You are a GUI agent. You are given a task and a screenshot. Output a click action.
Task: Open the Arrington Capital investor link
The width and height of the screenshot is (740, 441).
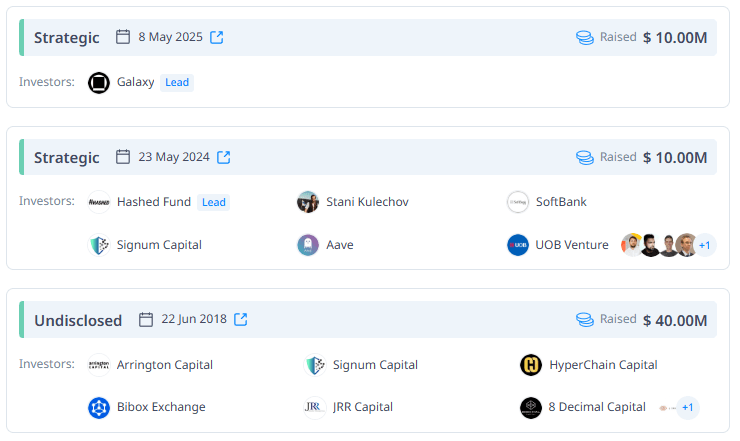pyautogui.click(x=164, y=365)
